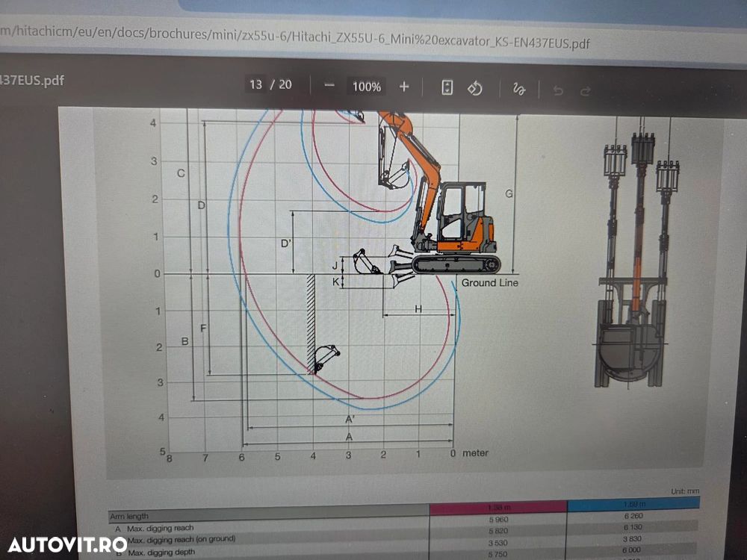Click dimension label B in diagram

(185, 341)
